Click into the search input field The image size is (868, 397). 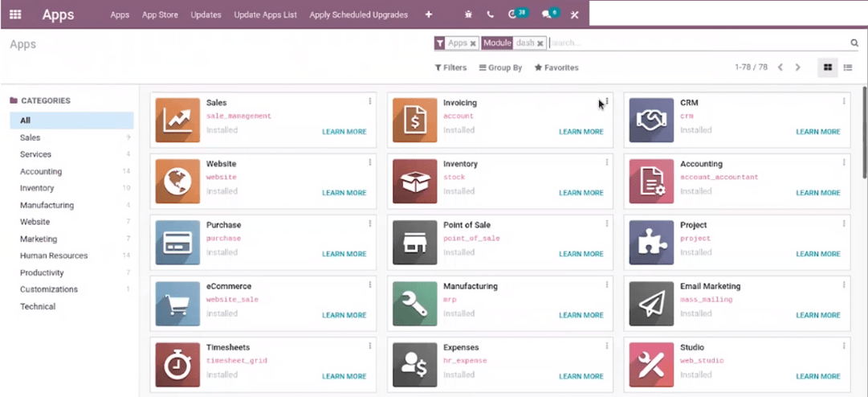click(x=698, y=43)
